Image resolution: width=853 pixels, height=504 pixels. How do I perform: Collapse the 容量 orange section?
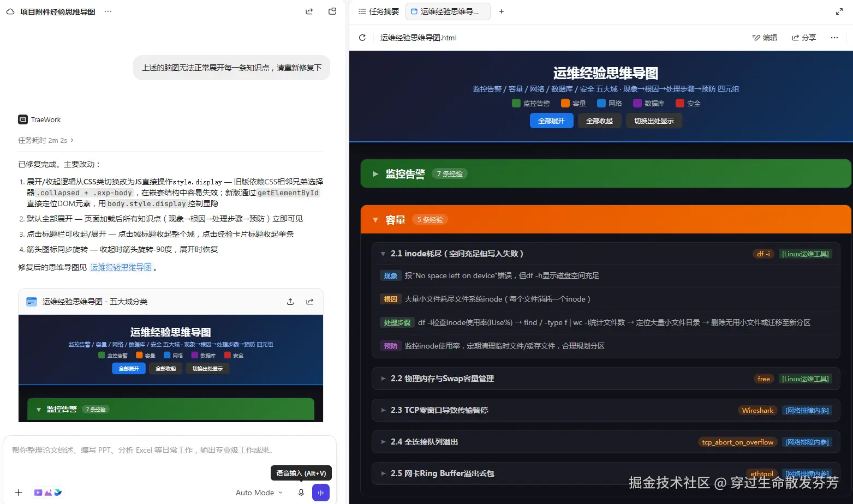(606, 219)
